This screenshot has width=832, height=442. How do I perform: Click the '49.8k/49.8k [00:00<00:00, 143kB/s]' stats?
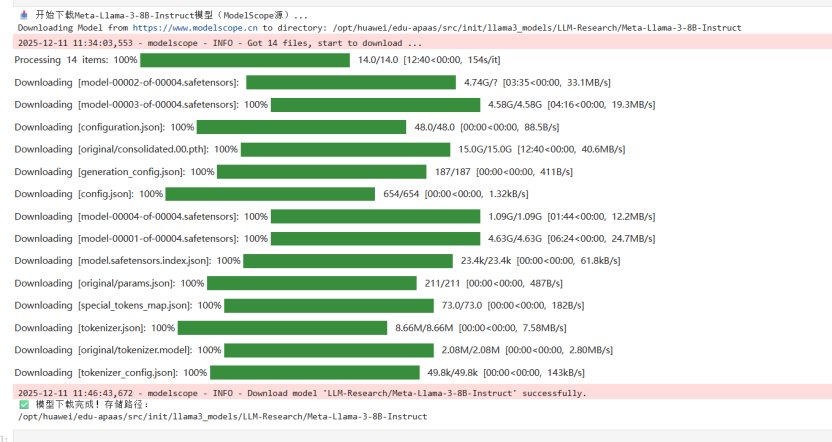(x=506, y=372)
